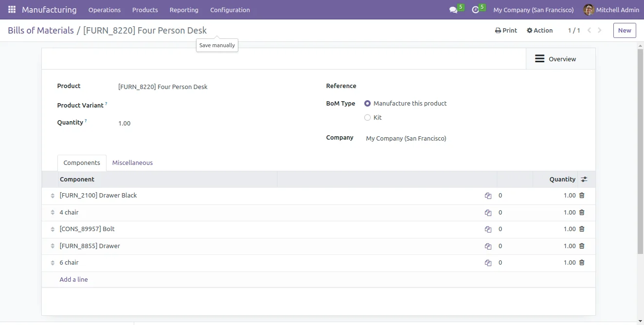The image size is (644, 325).
Task: Click copy icon on FURN_8855 Drawer row
Action: [488, 247]
